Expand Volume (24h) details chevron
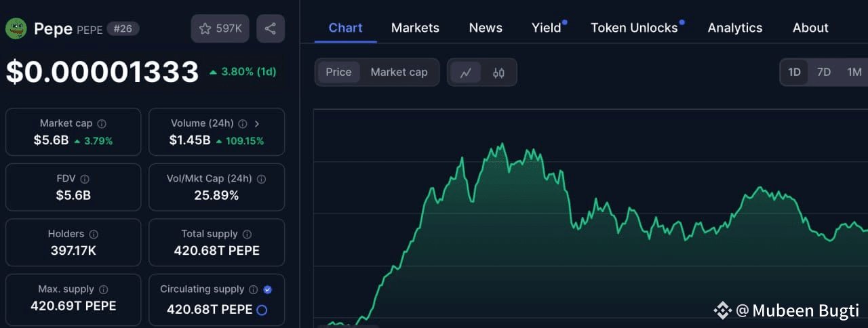 [257, 124]
